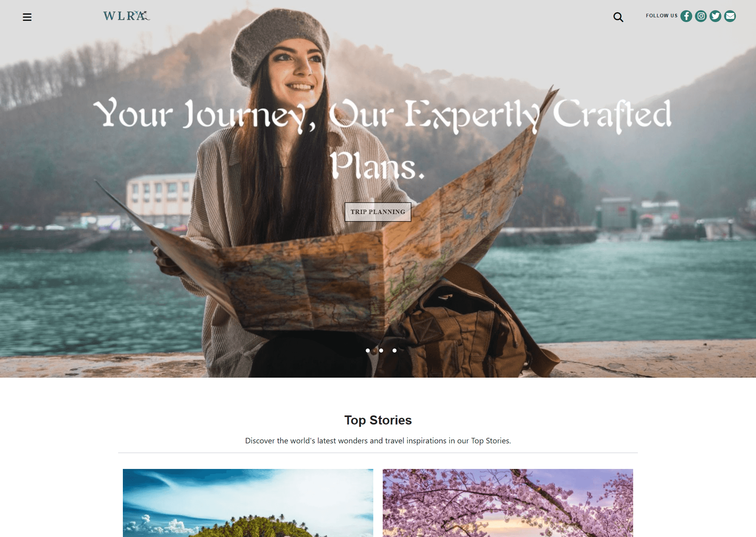This screenshot has height=537, width=756.
Task: Click the TRIP PLANNING button
Action: [x=378, y=212]
